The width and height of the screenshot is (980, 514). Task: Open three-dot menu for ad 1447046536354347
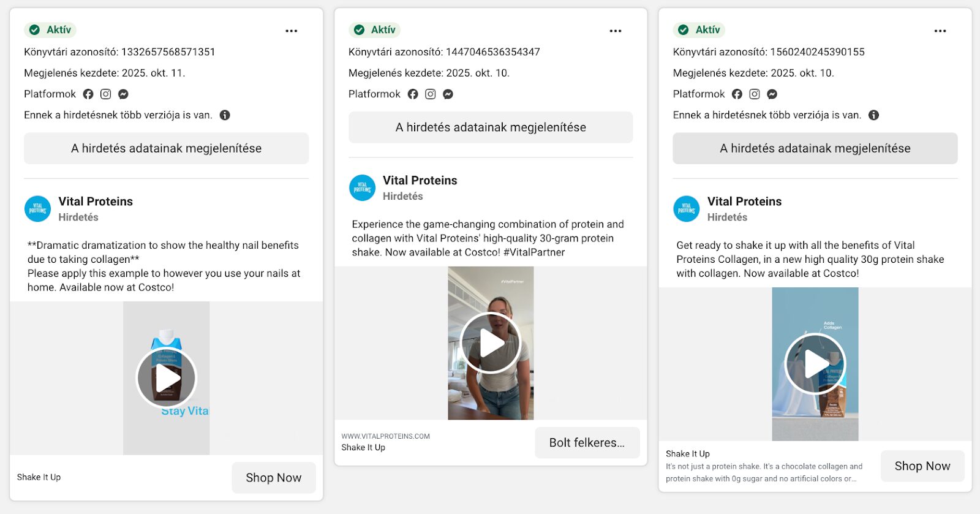[616, 31]
